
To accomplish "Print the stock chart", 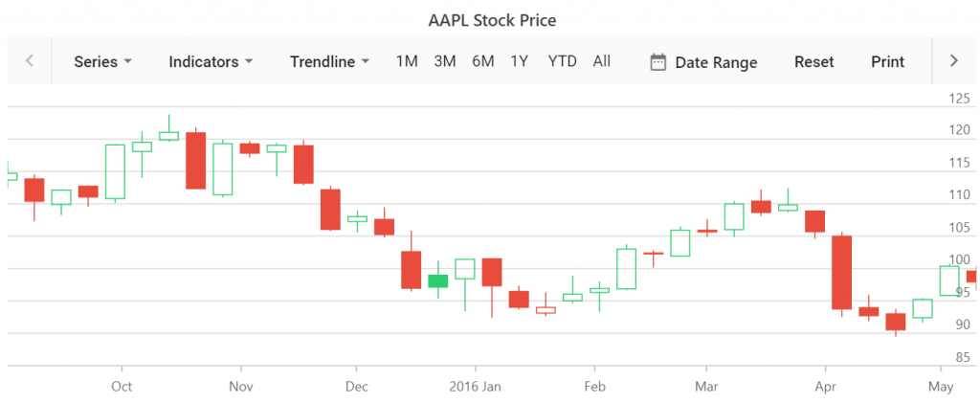I will tap(887, 61).
